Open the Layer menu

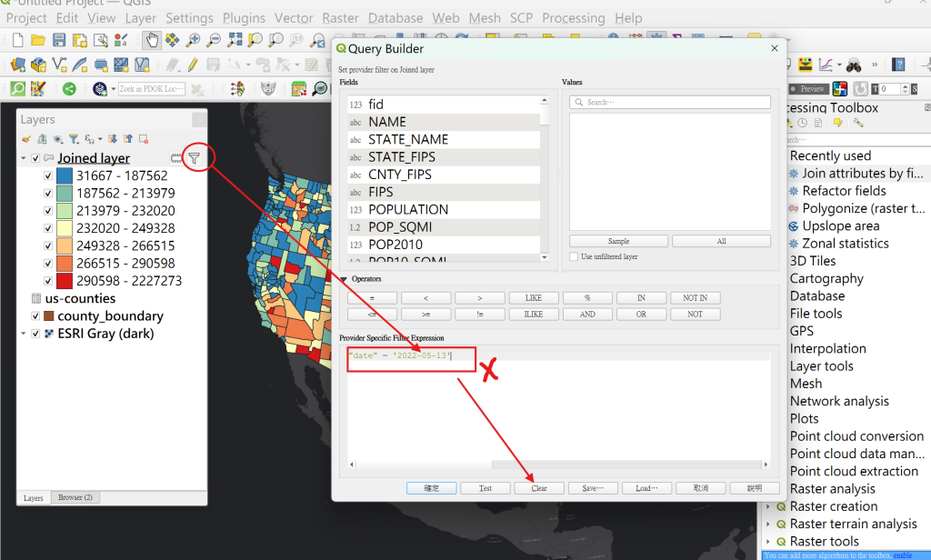(141, 18)
